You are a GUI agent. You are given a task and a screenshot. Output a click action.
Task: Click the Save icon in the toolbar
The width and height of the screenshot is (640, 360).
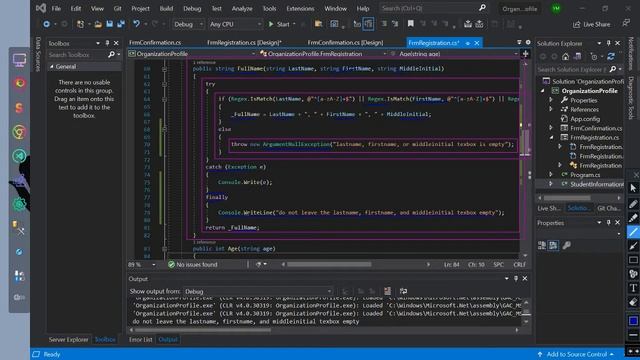click(109, 24)
